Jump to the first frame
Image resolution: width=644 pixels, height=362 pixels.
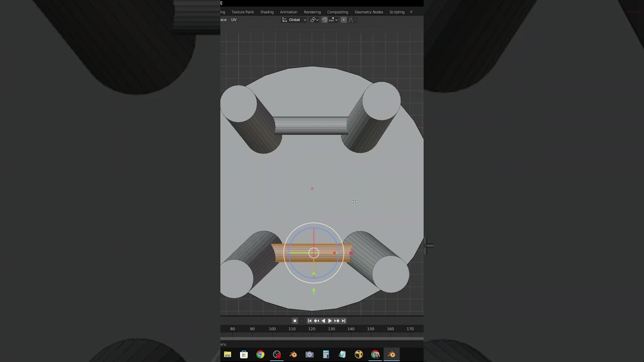tap(310, 321)
